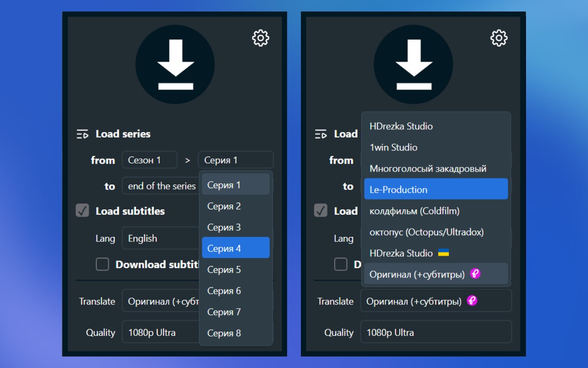This screenshot has height=368, width=588.
Task: Click the Ukrainian flag icon beside HDrezka Studio
Action: [443, 253]
